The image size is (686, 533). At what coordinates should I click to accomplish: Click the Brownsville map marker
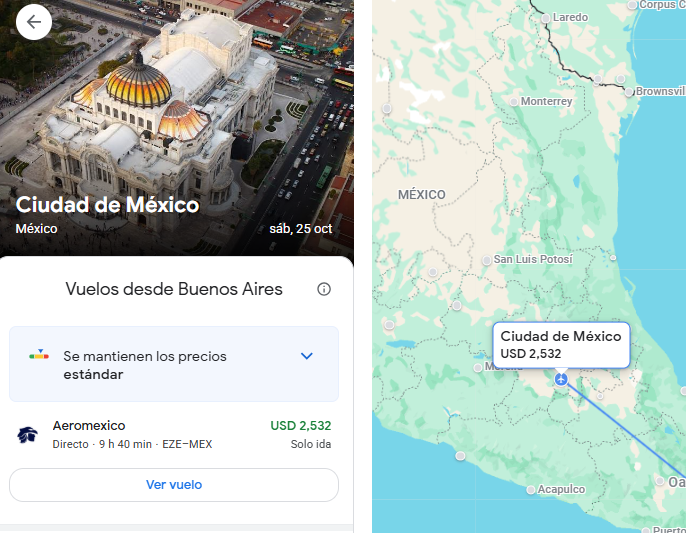630,91
